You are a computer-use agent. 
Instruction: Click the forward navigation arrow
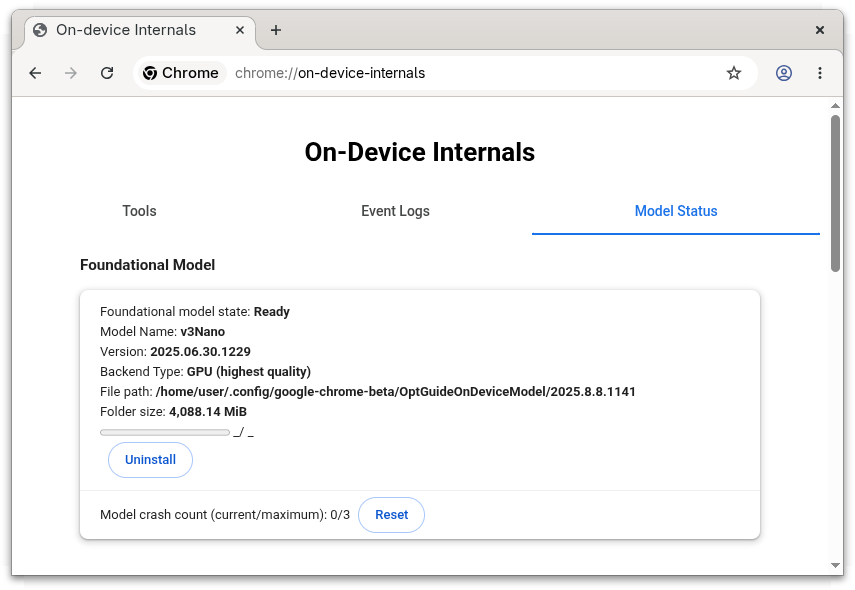pos(71,73)
